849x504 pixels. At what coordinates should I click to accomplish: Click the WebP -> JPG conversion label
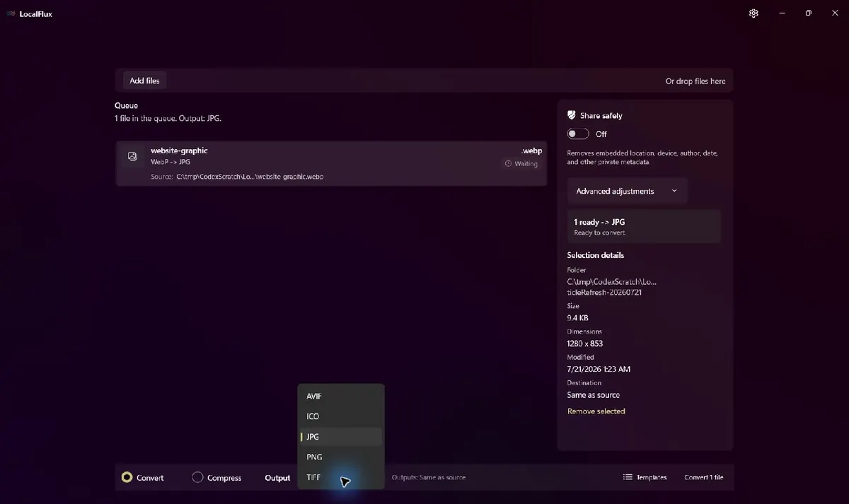170,163
